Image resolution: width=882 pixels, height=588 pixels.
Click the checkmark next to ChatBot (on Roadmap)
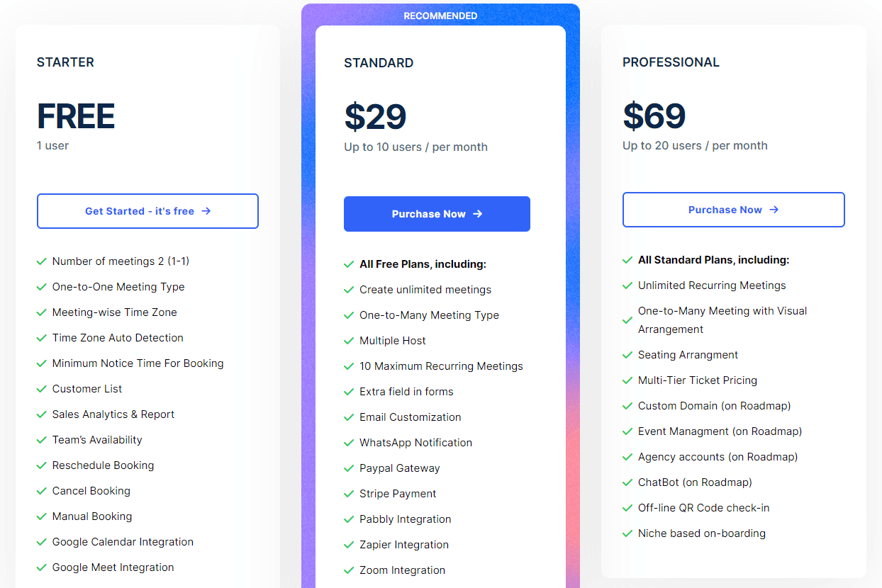tap(627, 482)
